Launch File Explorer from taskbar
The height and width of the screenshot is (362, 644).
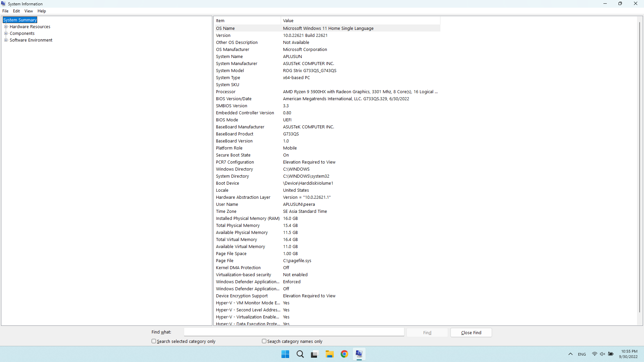pyautogui.click(x=330, y=354)
